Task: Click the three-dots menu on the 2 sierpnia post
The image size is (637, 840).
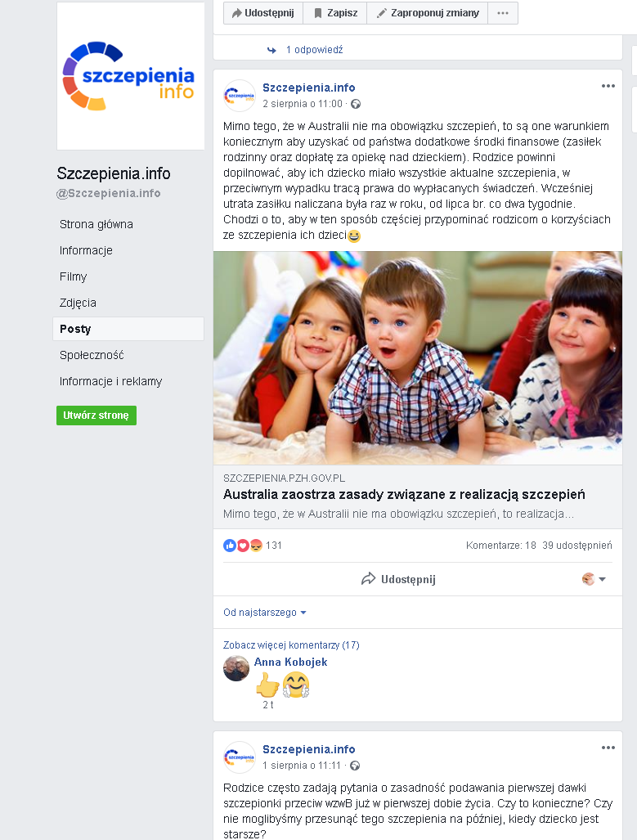Action: click(608, 86)
